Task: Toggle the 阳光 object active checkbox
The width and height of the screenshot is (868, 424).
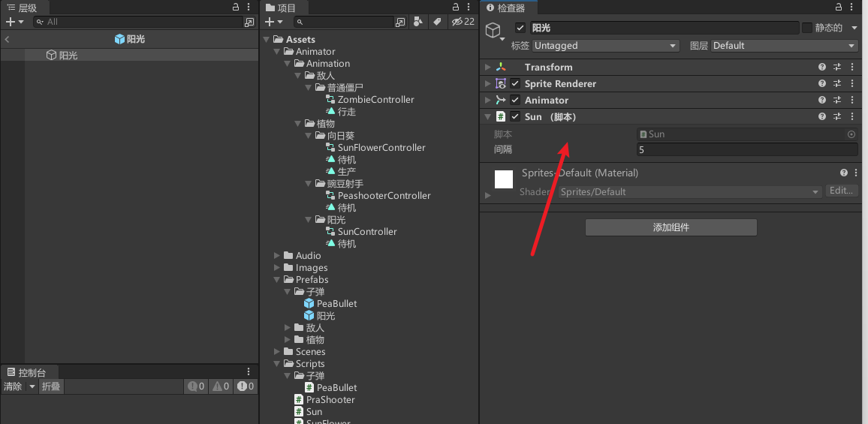Action: pos(520,28)
